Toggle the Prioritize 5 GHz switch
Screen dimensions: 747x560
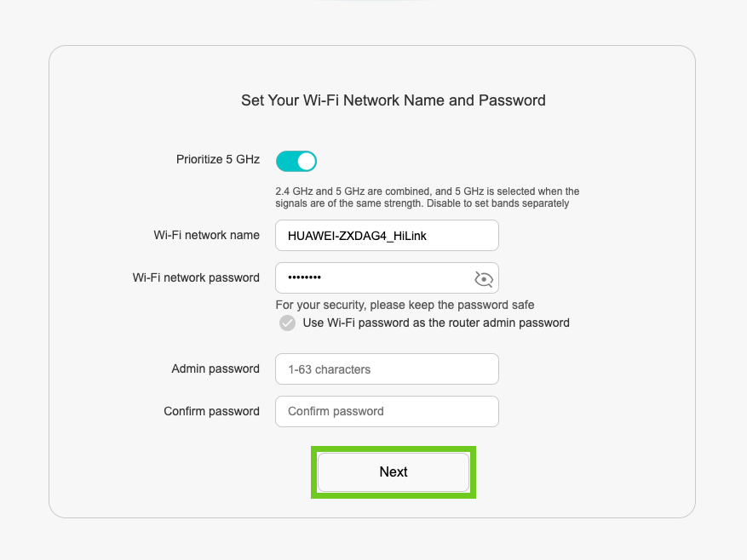point(296,161)
